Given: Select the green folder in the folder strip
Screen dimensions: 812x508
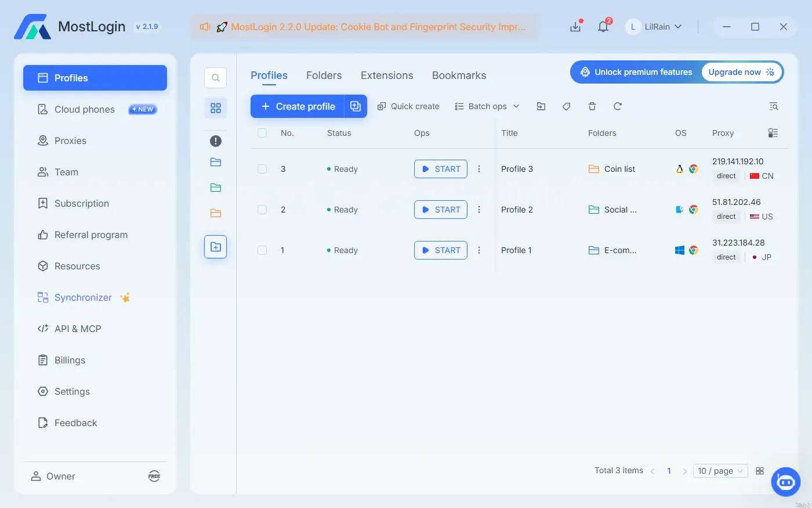Looking at the screenshot, I should (x=215, y=188).
